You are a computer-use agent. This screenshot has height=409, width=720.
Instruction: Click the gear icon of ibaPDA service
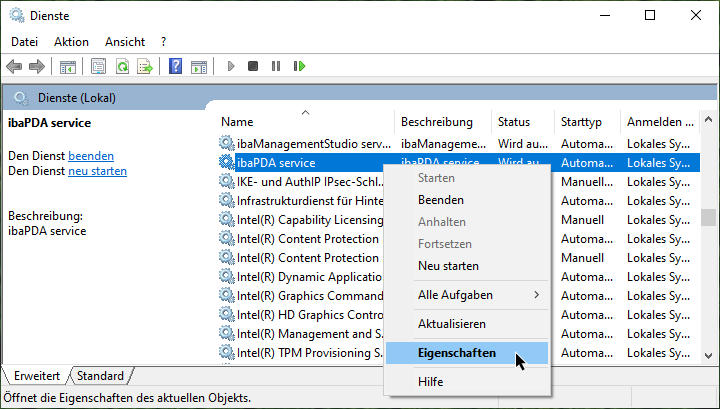point(226,162)
